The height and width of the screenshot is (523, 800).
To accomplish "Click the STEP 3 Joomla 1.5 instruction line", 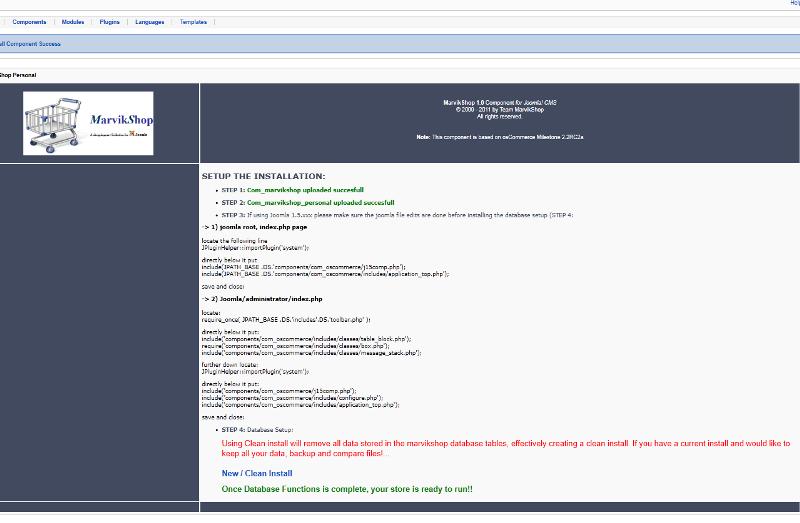I will [x=397, y=215].
